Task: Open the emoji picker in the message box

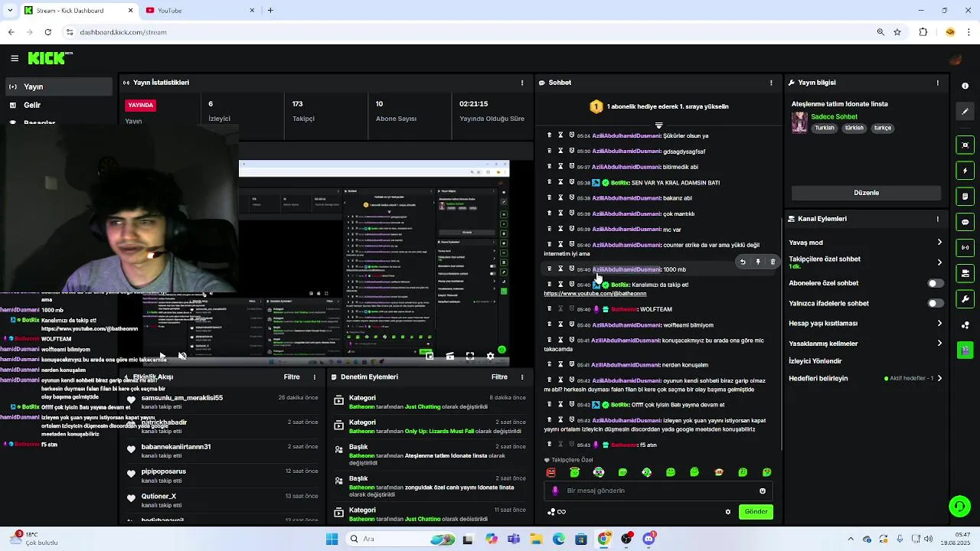Action: 763,491
